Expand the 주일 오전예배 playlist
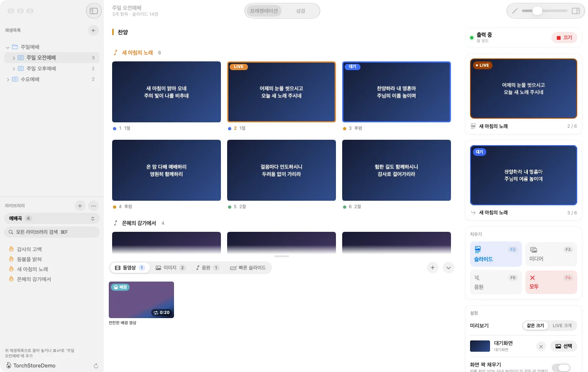Viewport: 588px width, 372px height. point(14,58)
